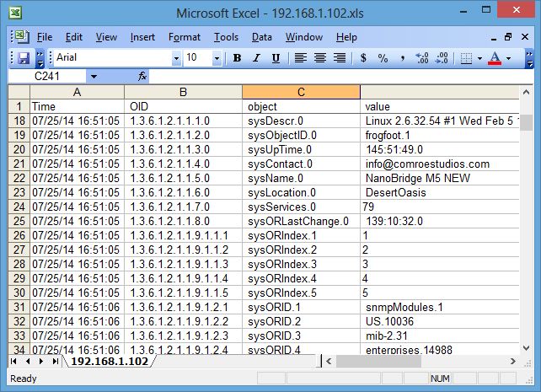The width and height of the screenshot is (541, 392).
Task: Open the font size 10 dropdown
Action: [x=217, y=58]
